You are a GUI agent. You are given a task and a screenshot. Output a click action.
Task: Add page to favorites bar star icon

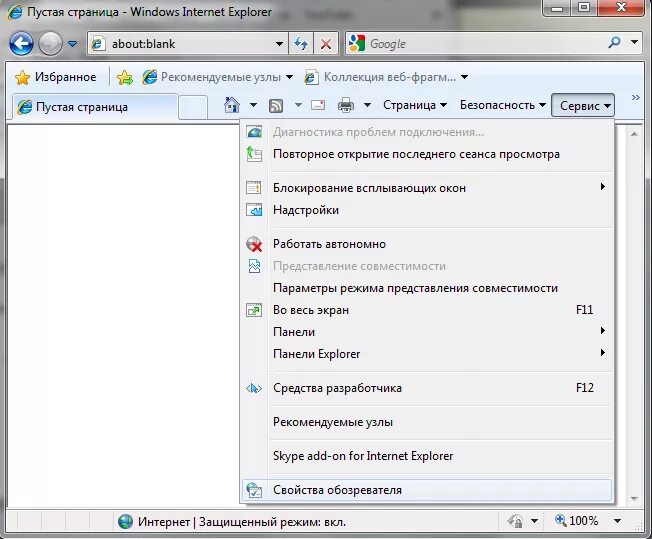click(x=125, y=77)
